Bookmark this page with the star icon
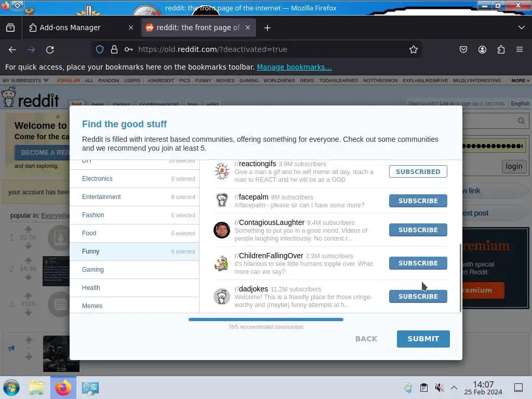The image size is (532, 399). click(x=413, y=49)
